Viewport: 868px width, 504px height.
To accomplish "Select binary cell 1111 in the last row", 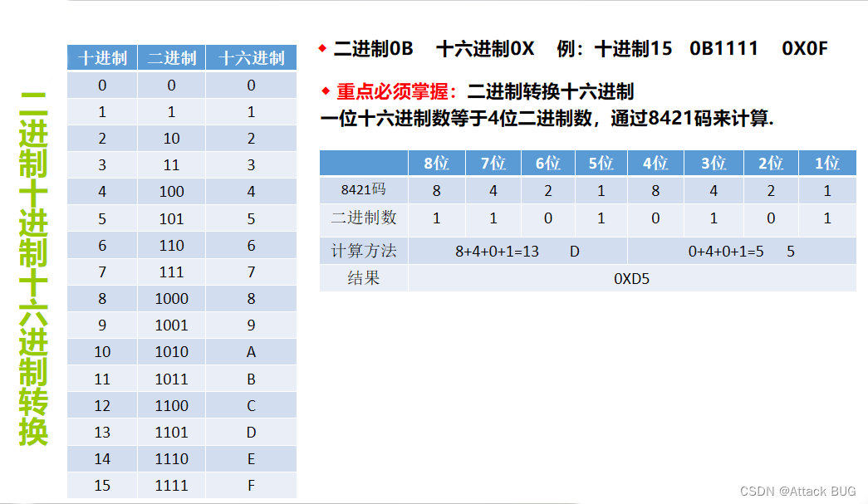I will tap(172, 485).
